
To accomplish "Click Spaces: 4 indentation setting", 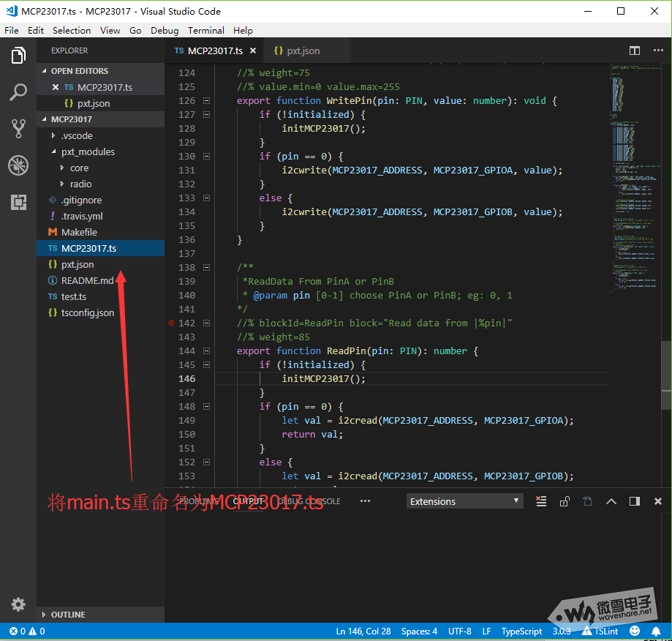I will point(419,631).
